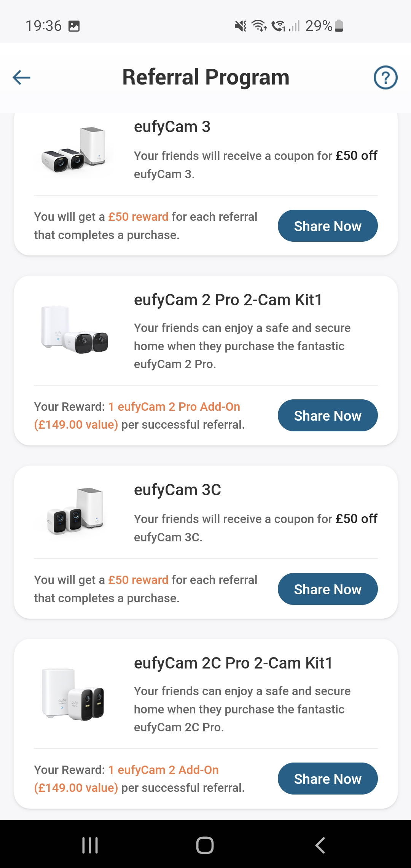Open the eufyCam 2 Pro product thumbnail
411x868 pixels.
75,330
